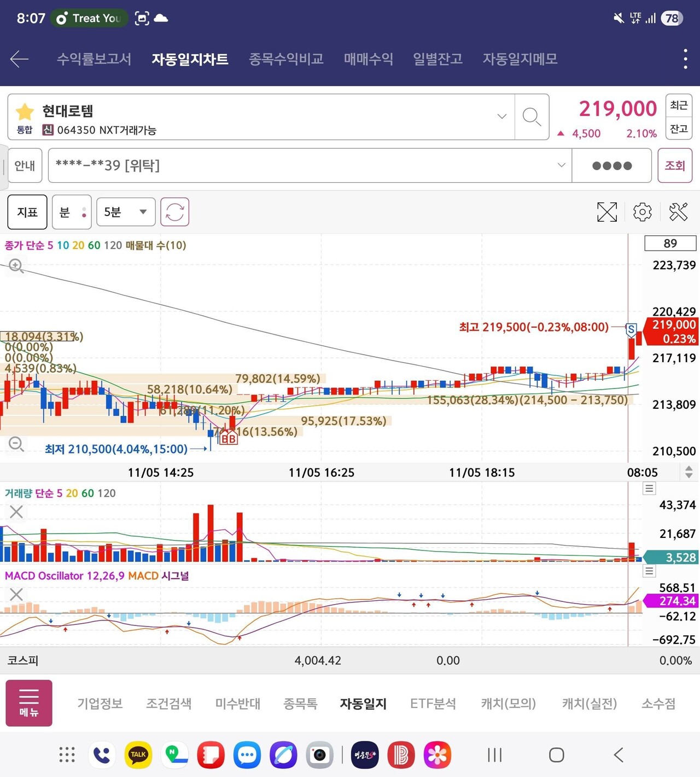Select 종목톡 in bottom navigation
The width and height of the screenshot is (700, 777).
click(300, 704)
